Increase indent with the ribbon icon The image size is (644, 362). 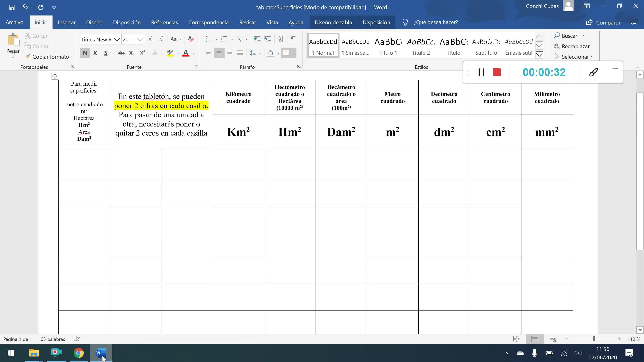pyautogui.click(x=267, y=39)
